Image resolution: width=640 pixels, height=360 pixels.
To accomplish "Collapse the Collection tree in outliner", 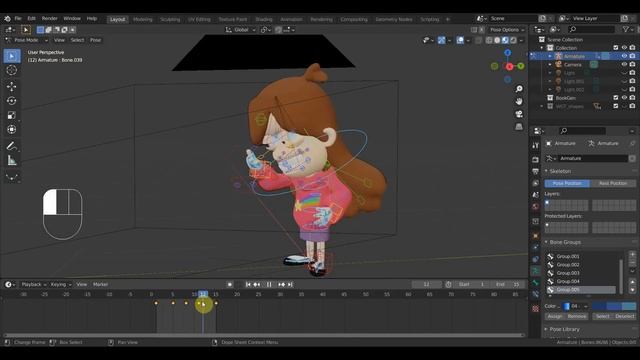I will [x=542, y=48].
